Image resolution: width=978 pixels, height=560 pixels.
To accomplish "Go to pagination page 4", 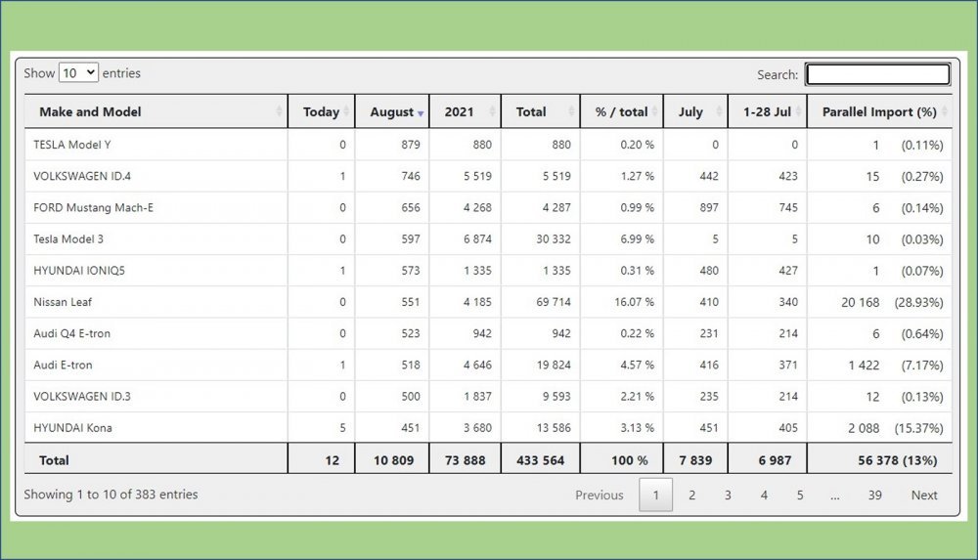I will point(764,495).
